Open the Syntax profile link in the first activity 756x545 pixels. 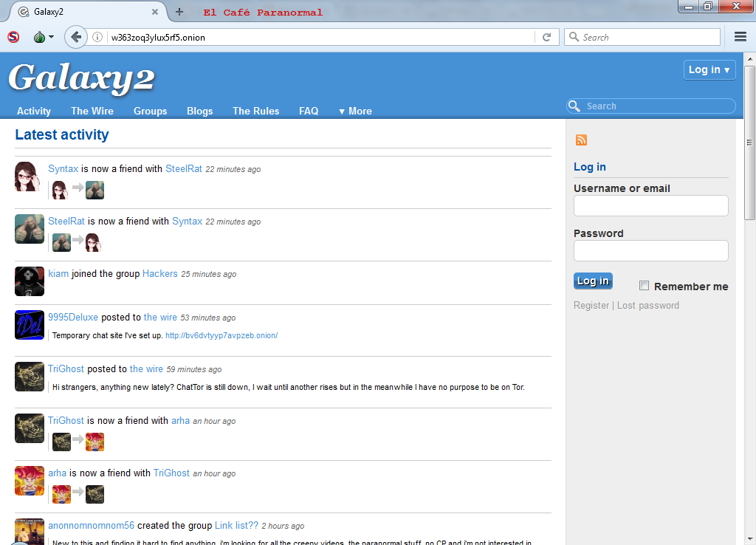[x=63, y=169]
